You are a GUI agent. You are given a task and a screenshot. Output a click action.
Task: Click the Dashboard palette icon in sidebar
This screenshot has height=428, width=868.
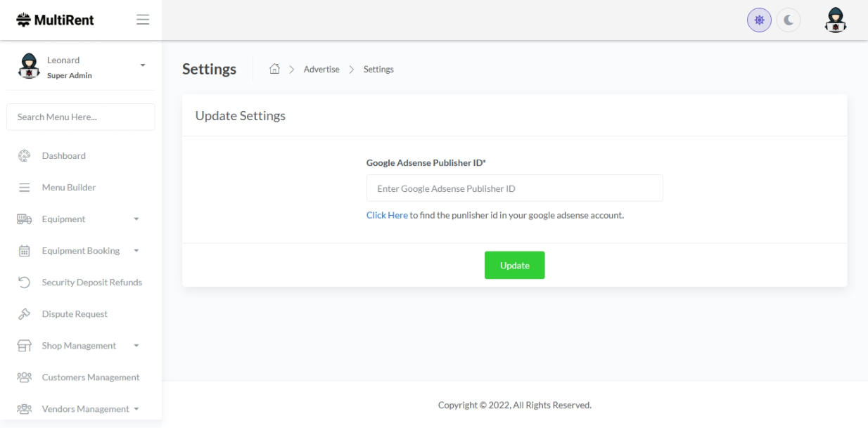[x=24, y=156]
